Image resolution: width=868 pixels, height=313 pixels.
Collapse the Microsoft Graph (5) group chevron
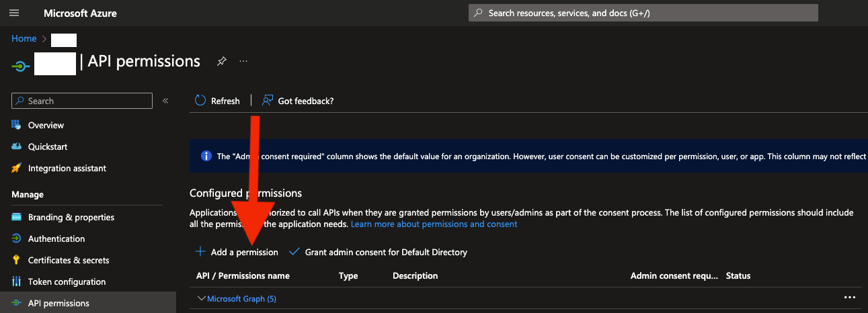click(201, 298)
